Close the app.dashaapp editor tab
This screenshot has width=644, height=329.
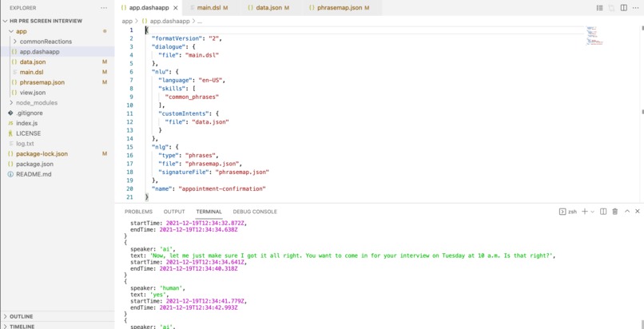pyautogui.click(x=176, y=8)
